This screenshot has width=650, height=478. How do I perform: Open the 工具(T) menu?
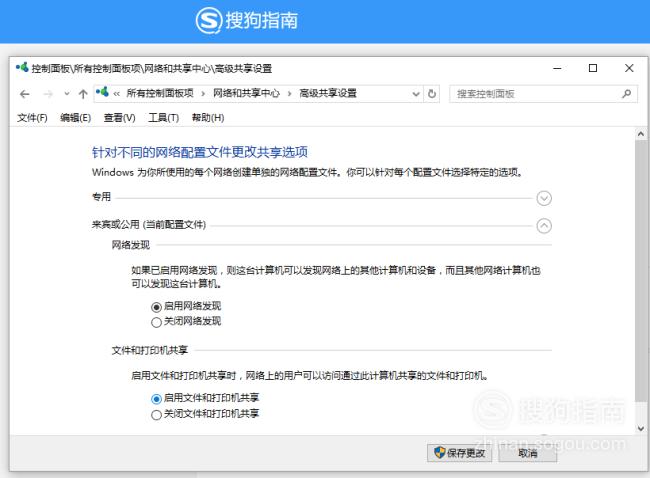tap(164, 118)
